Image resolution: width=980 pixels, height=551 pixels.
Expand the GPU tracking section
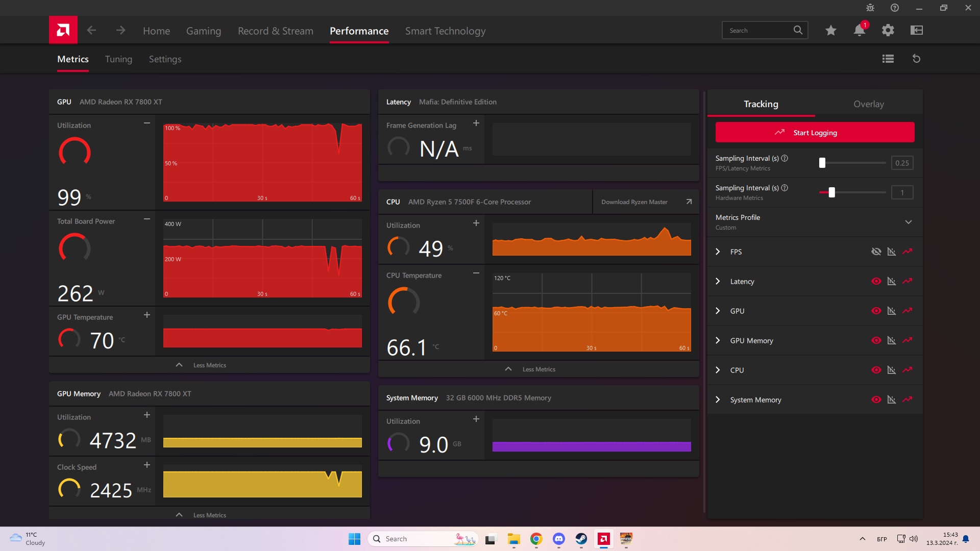(x=718, y=311)
